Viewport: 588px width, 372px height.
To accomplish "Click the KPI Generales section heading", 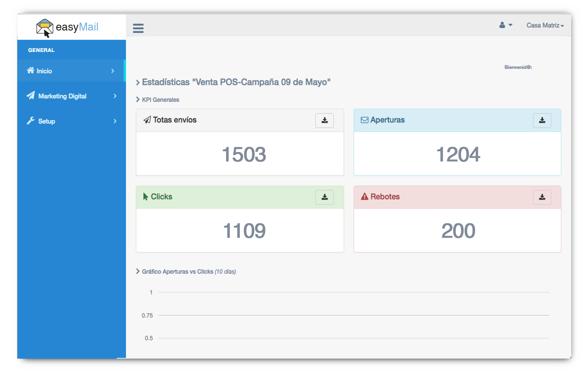I will [160, 100].
